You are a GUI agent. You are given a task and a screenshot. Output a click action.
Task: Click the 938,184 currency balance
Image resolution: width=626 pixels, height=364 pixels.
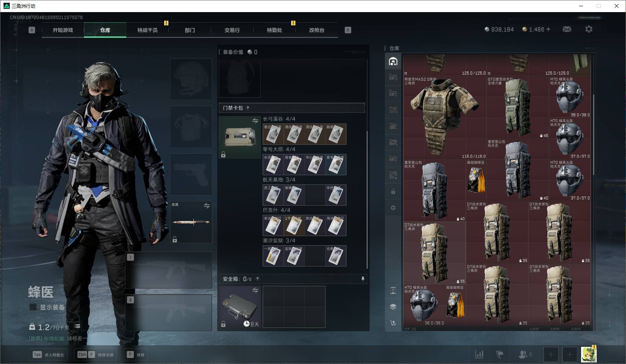(x=499, y=29)
